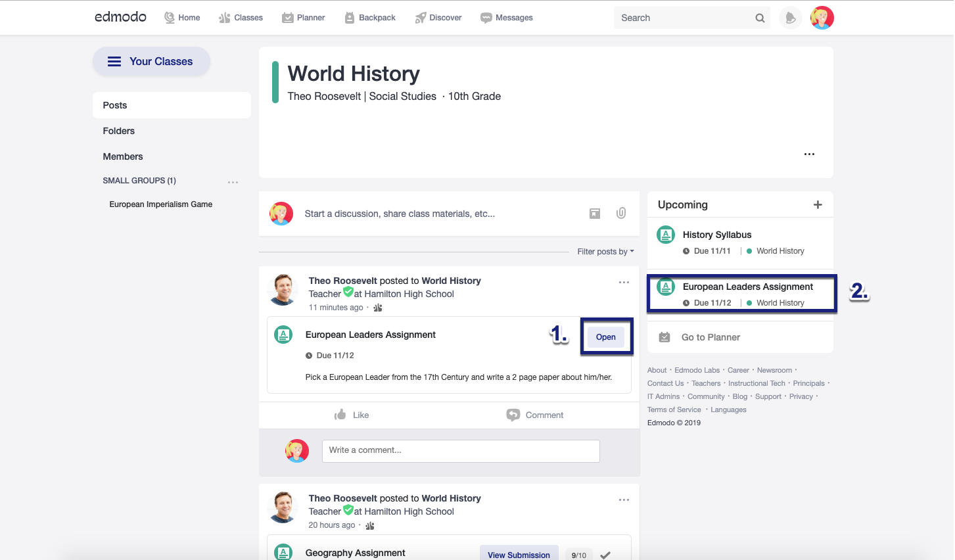Image resolution: width=955 pixels, height=560 pixels.
Task: Open options for Geography Assignment post
Action: [624, 500]
